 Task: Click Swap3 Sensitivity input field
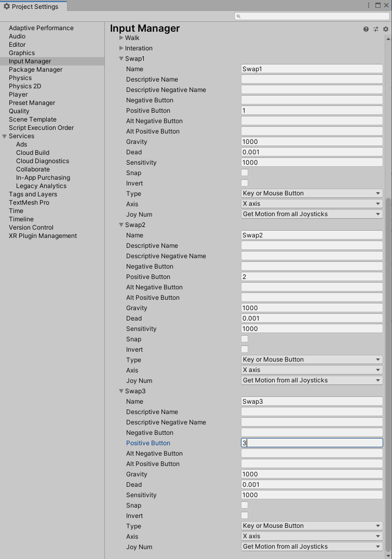(x=312, y=495)
